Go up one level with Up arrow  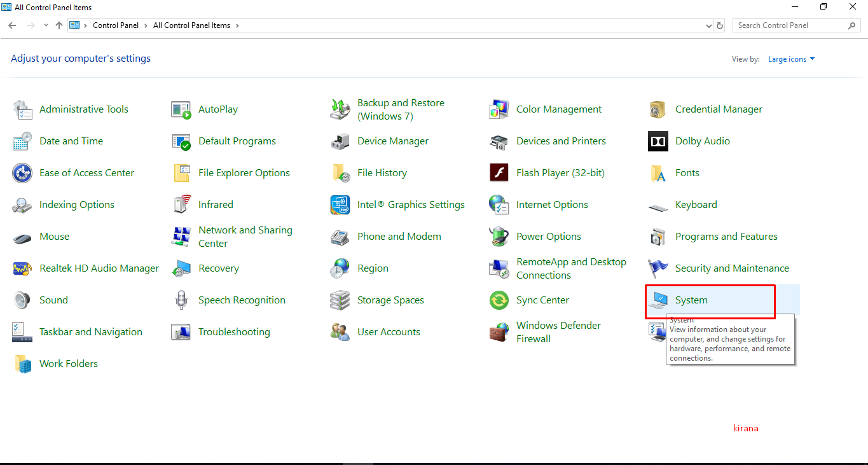pyautogui.click(x=59, y=25)
